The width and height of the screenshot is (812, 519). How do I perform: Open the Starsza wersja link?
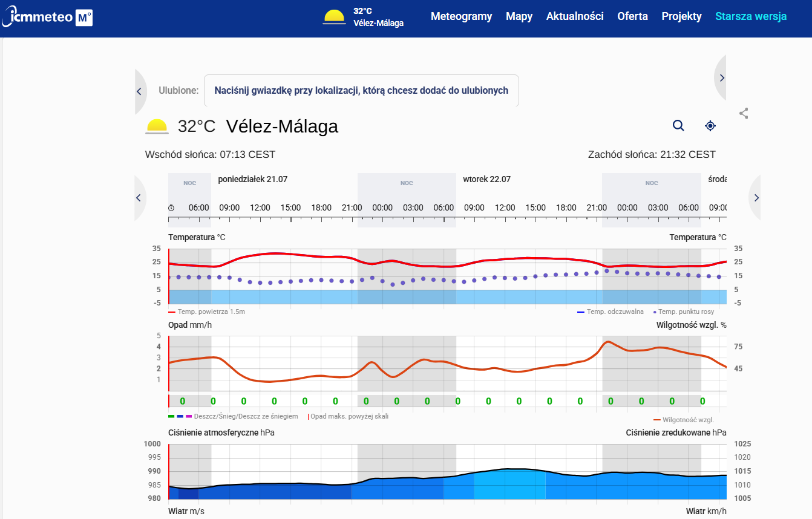(x=751, y=16)
